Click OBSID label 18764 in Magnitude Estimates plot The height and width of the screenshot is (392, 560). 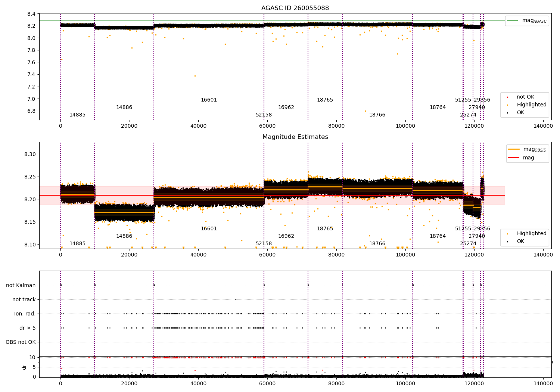click(x=438, y=236)
